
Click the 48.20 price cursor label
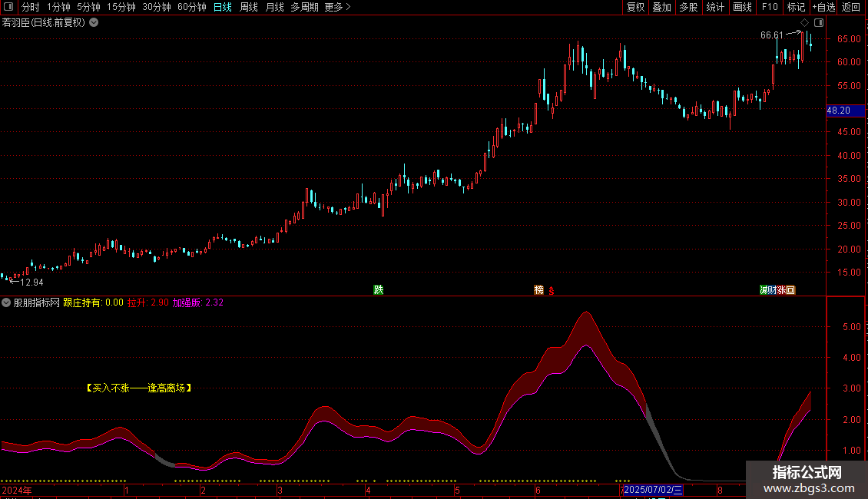click(x=845, y=111)
